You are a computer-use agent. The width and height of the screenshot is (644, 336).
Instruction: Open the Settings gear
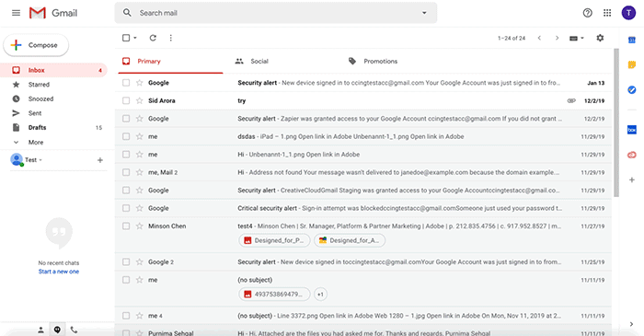coord(600,38)
